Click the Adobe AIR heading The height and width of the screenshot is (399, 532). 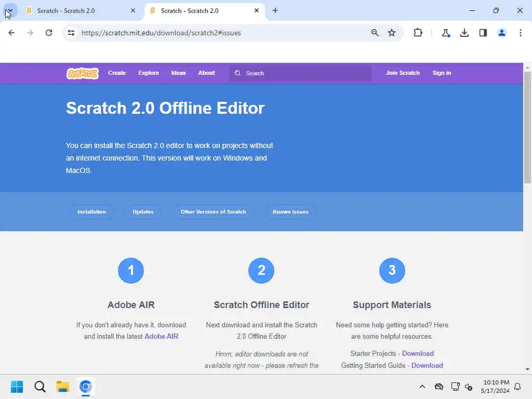[x=131, y=304]
